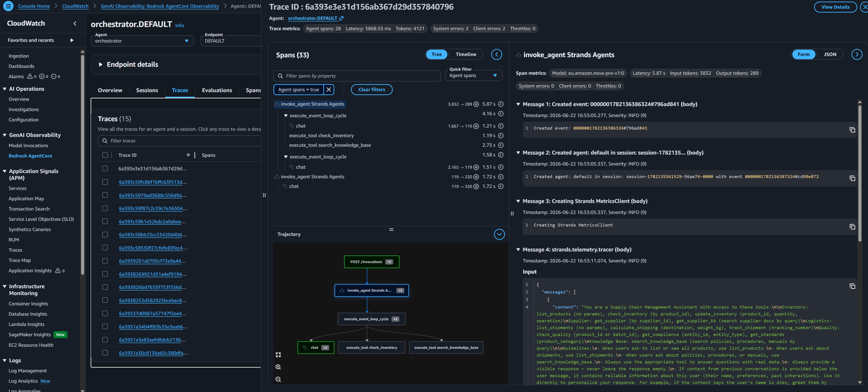Collapse the first execute_event_loop_cycle span
This screenshot has width=868, height=392.
tap(286, 116)
